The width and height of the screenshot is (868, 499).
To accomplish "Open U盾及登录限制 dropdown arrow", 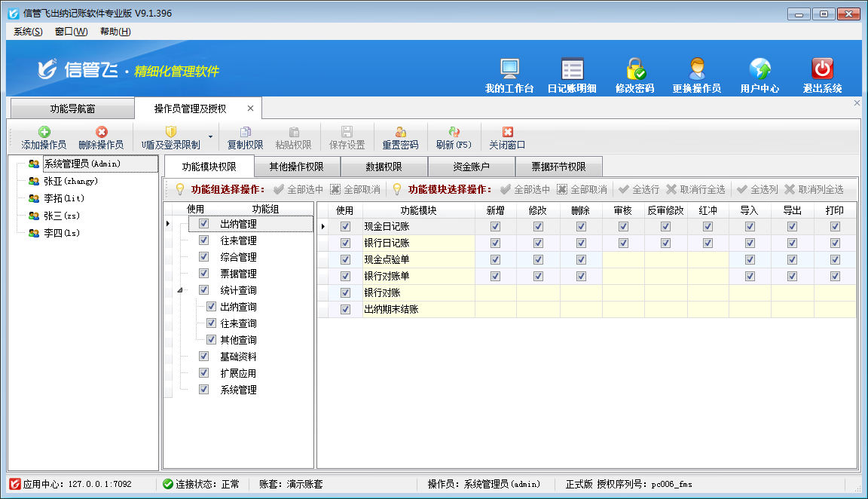I will (210, 138).
